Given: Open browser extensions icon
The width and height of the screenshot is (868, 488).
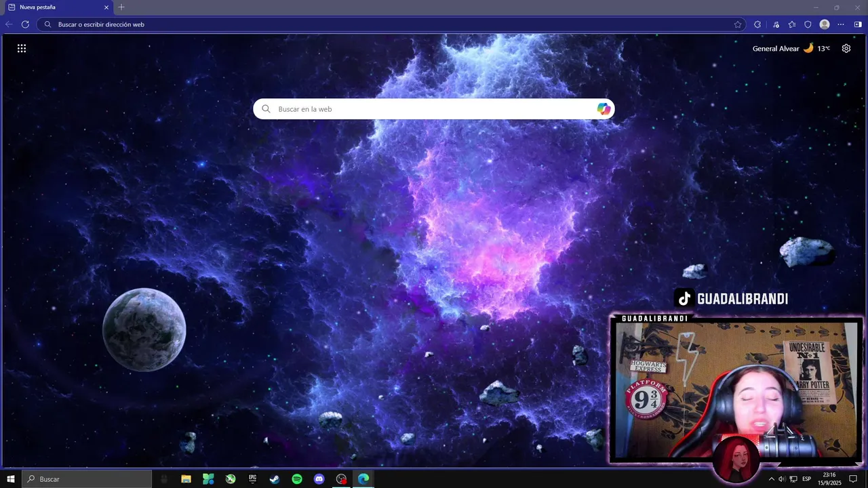Looking at the screenshot, I should click(x=757, y=24).
